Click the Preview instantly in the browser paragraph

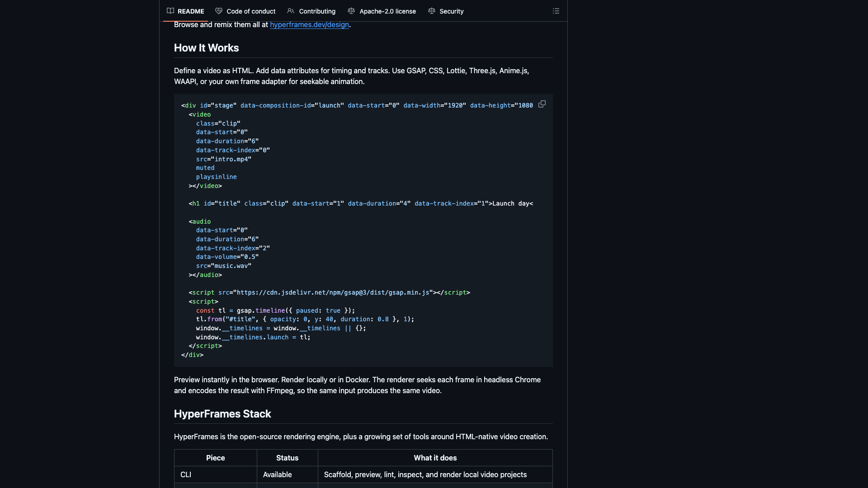coord(357,385)
